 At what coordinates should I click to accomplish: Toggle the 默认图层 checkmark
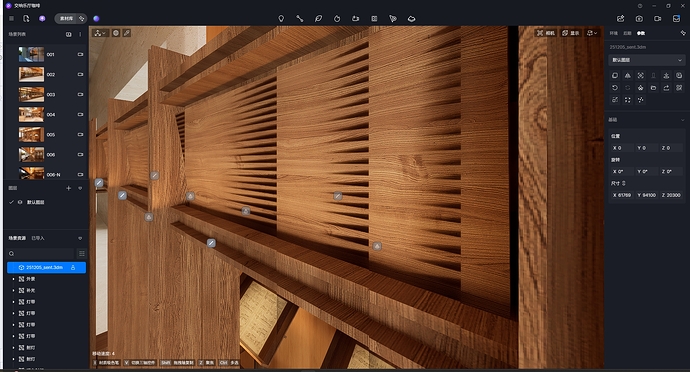click(x=11, y=202)
